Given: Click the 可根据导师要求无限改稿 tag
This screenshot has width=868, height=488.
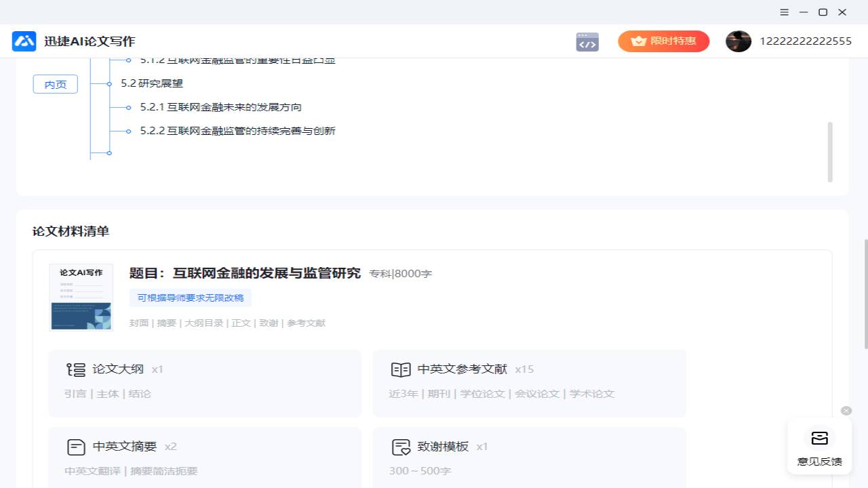Looking at the screenshot, I should 190,298.
